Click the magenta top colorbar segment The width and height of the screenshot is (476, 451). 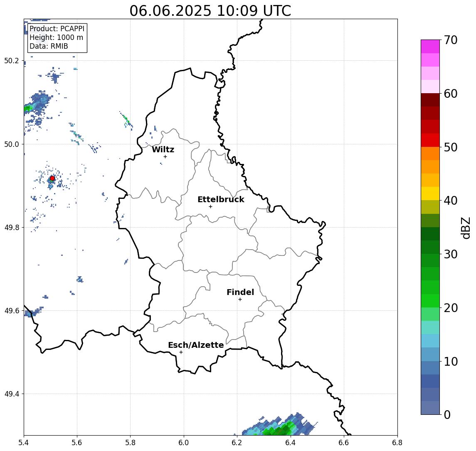click(x=430, y=47)
